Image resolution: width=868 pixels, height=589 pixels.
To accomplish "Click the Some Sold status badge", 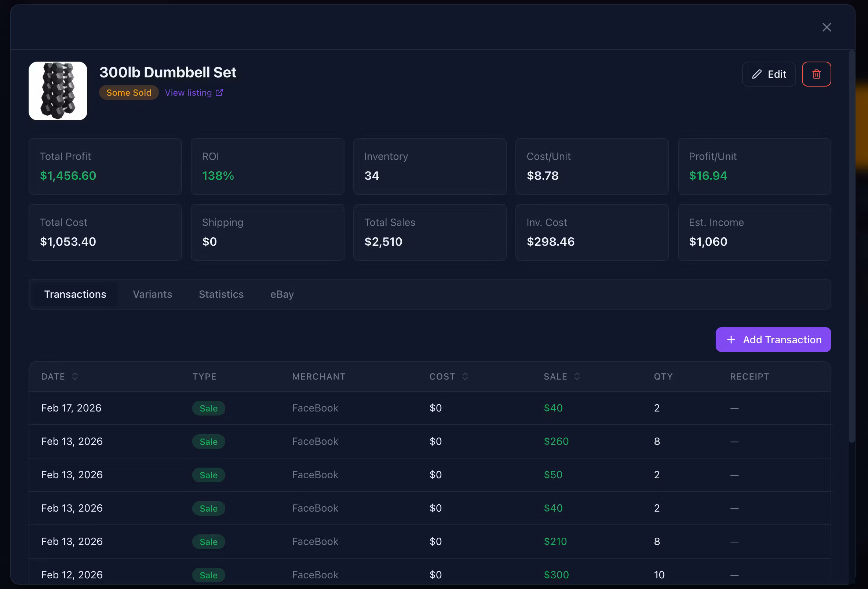I will (129, 93).
